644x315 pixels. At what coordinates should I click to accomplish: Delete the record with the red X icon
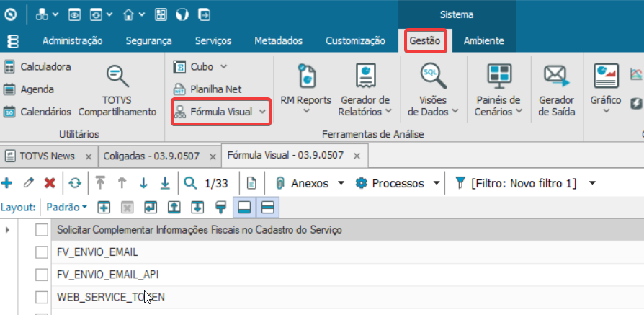pos(50,183)
